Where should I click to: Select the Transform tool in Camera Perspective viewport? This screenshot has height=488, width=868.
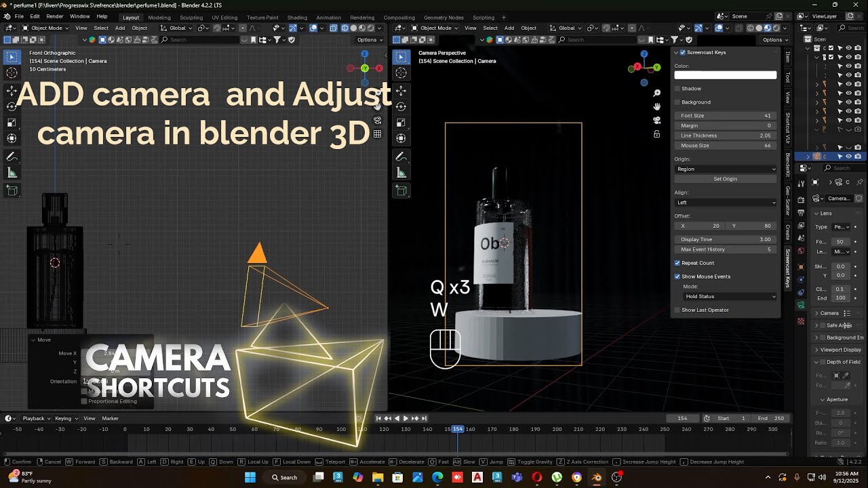point(401,138)
